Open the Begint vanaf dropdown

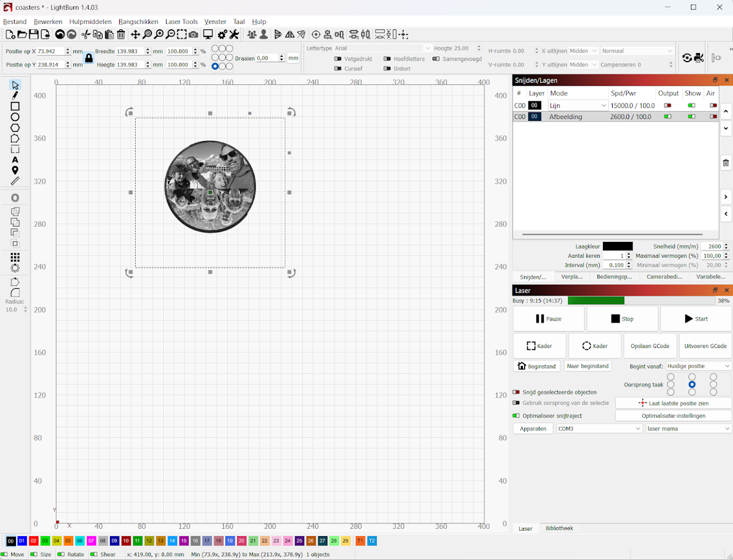(x=698, y=366)
